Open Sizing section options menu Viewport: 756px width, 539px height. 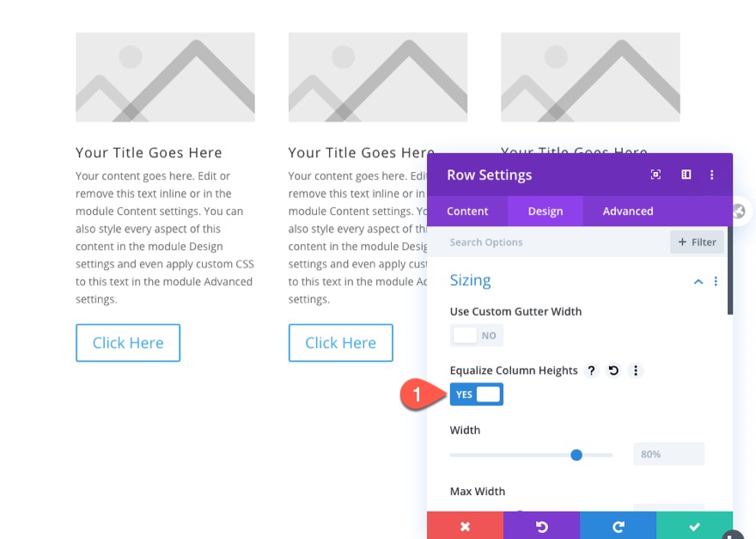(716, 281)
